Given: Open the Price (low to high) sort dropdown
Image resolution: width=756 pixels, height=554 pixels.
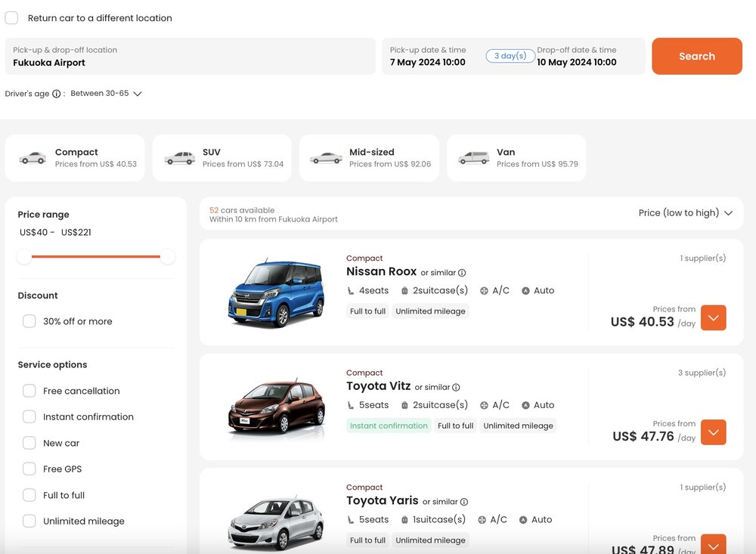Looking at the screenshot, I should (685, 212).
